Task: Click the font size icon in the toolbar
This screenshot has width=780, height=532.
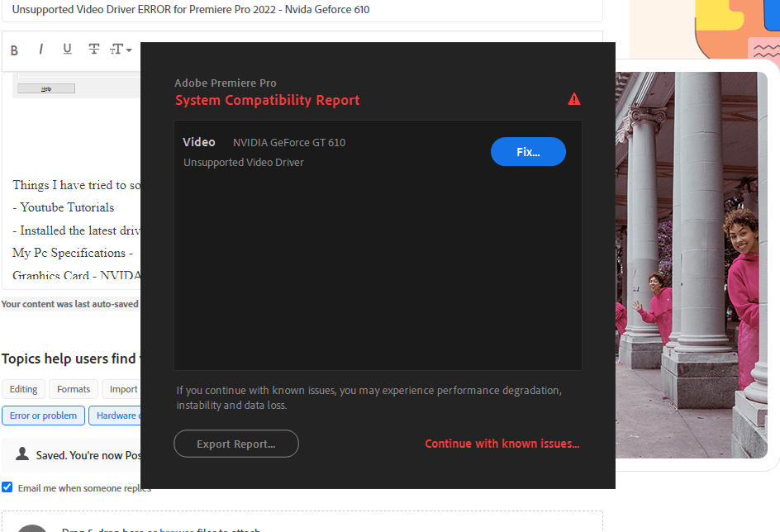Action: click(x=117, y=50)
